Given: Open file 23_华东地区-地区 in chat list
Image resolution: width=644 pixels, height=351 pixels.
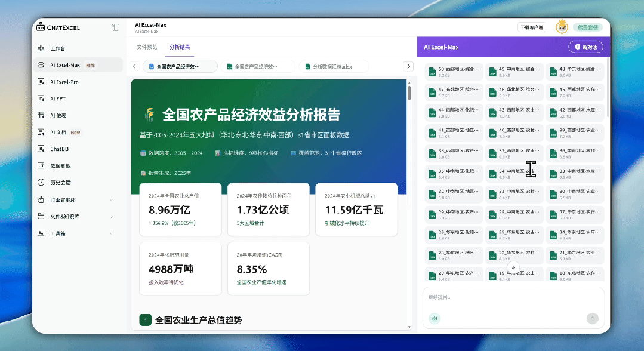Looking at the screenshot, I should [x=454, y=255].
